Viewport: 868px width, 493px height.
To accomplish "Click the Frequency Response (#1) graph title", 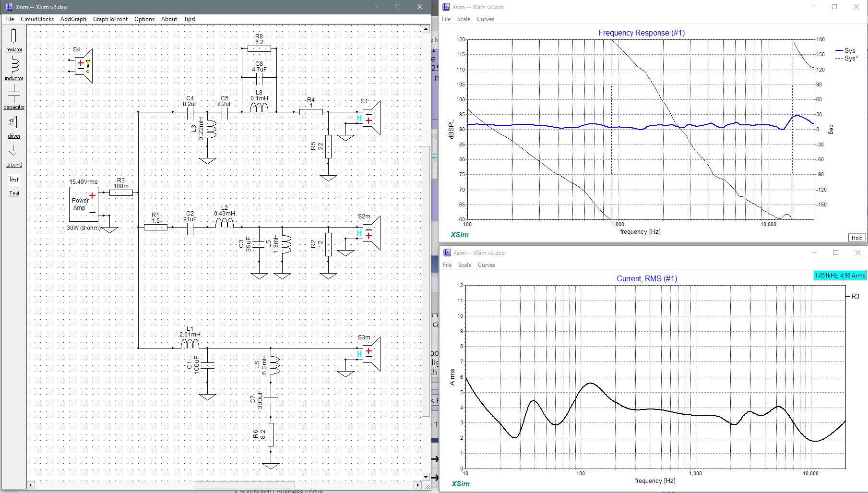I will (642, 33).
